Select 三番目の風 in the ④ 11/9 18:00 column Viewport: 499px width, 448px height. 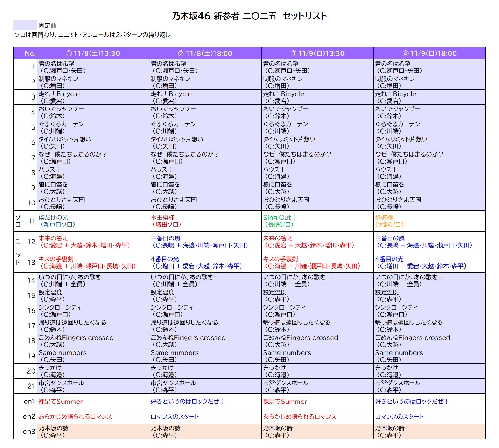pyautogui.click(x=430, y=242)
